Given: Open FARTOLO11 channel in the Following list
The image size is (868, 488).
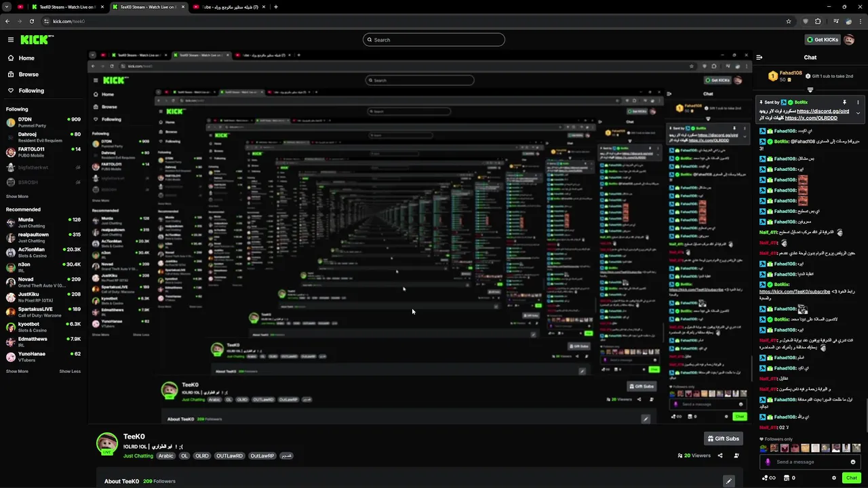Looking at the screenshot, I should pos(43,152).
